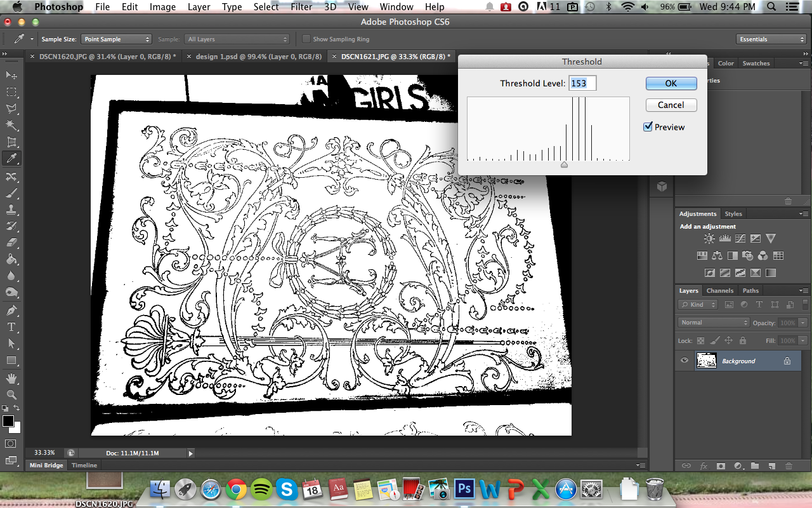
Task: Select the Background layer thumbnail
Action: point(706,361)
